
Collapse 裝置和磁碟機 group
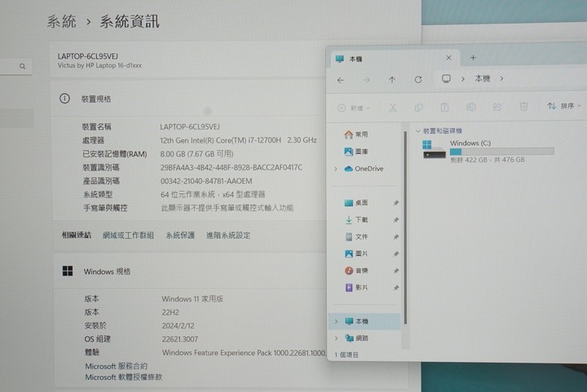[418, 131]
